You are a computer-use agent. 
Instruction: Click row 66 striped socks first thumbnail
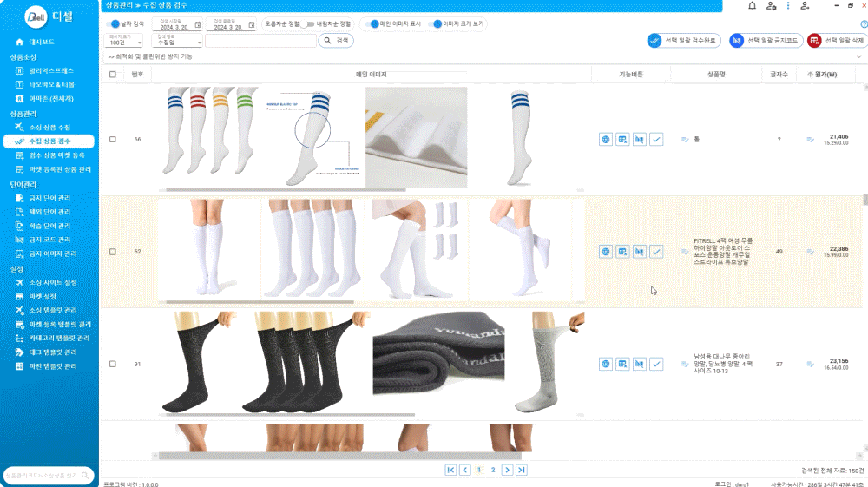pyautogui.click(x=209, y=130)
